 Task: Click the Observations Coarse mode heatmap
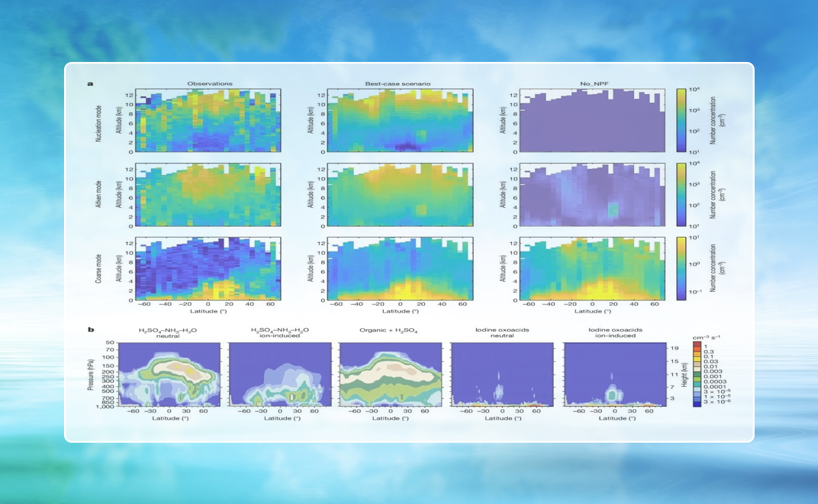(208, 268)
